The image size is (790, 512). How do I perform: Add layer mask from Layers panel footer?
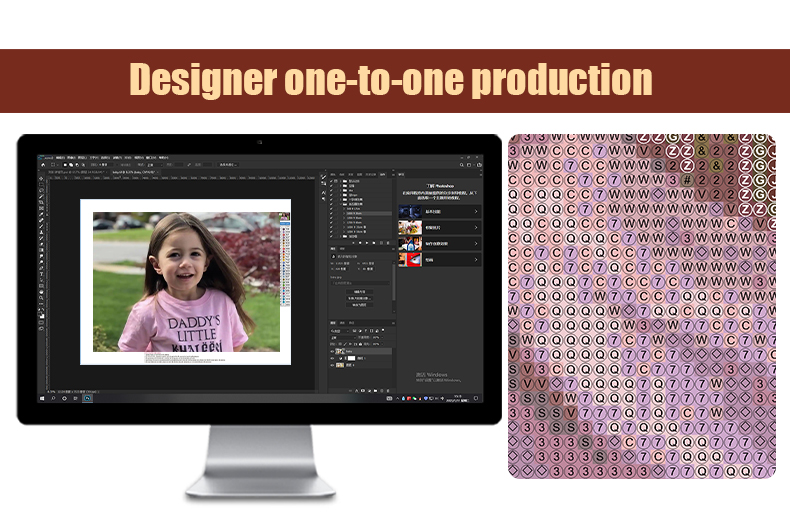363,391
